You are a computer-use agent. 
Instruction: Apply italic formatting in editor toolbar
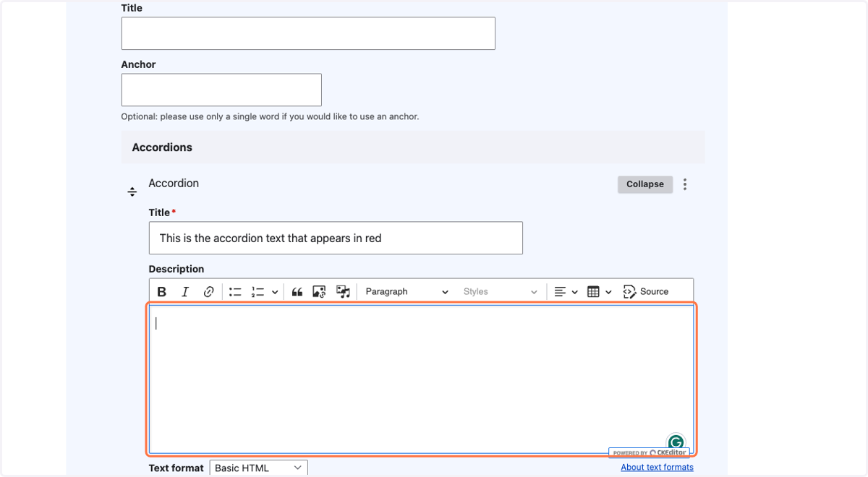[185, 292]
